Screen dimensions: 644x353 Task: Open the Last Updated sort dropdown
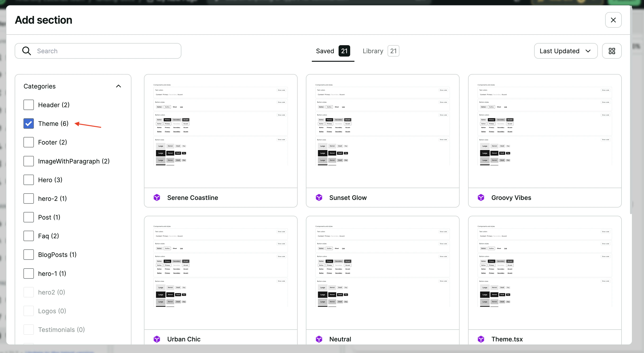(x=565, y=51)
